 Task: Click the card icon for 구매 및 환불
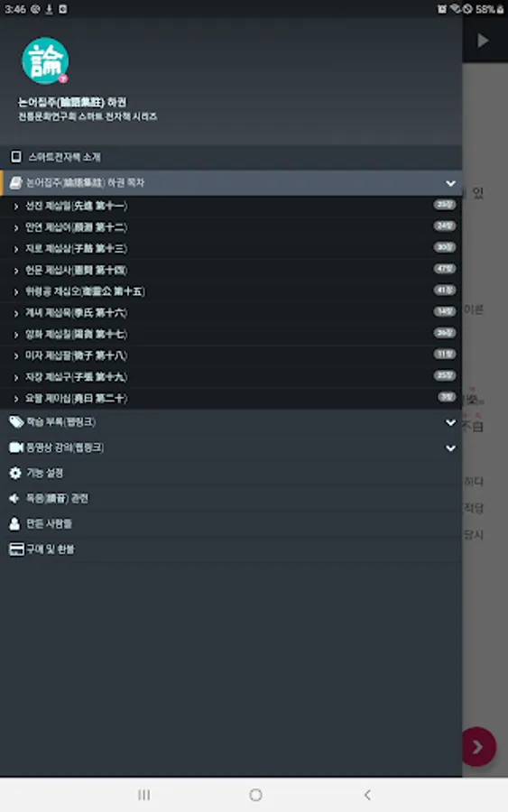point(16,549)
